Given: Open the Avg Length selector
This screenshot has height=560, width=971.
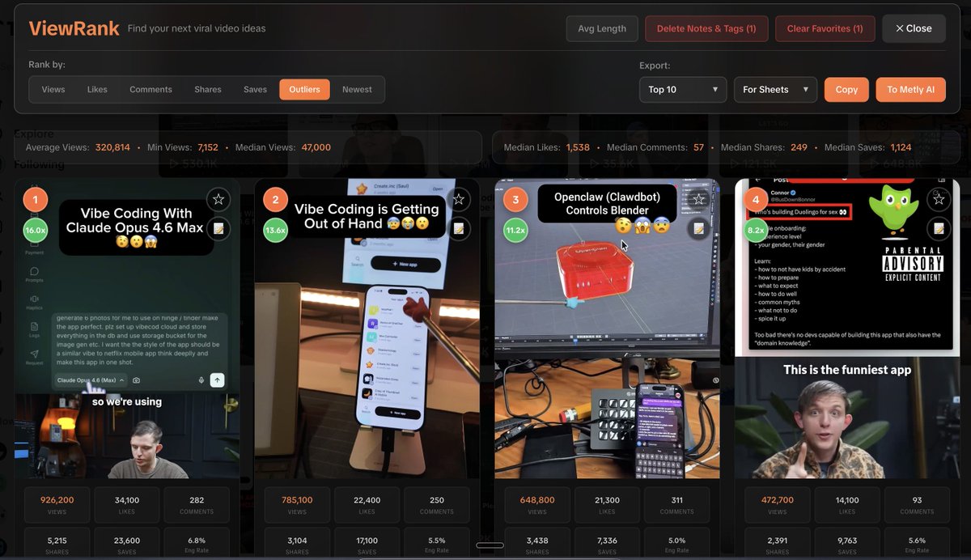Looking at the screenshot, I should (x=602, y=28).
